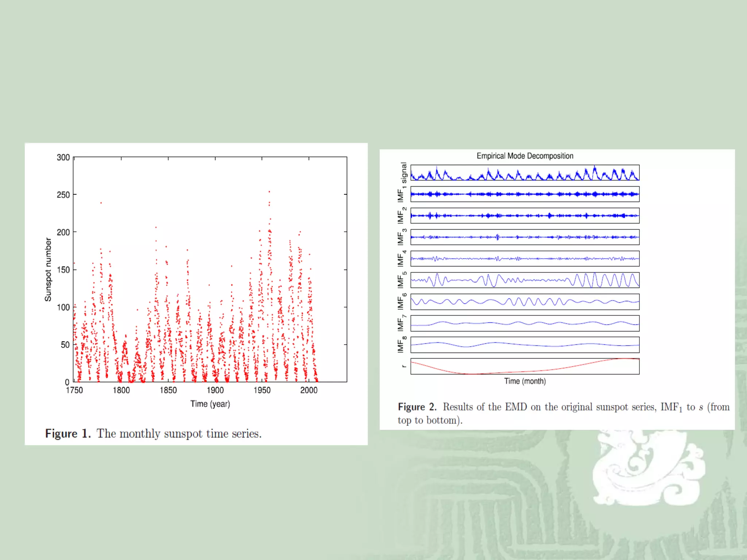The width and height of the screenshot is (747, 560).
Task: Click the 2000 tick label on x-axis
Action: click(309, 390)
